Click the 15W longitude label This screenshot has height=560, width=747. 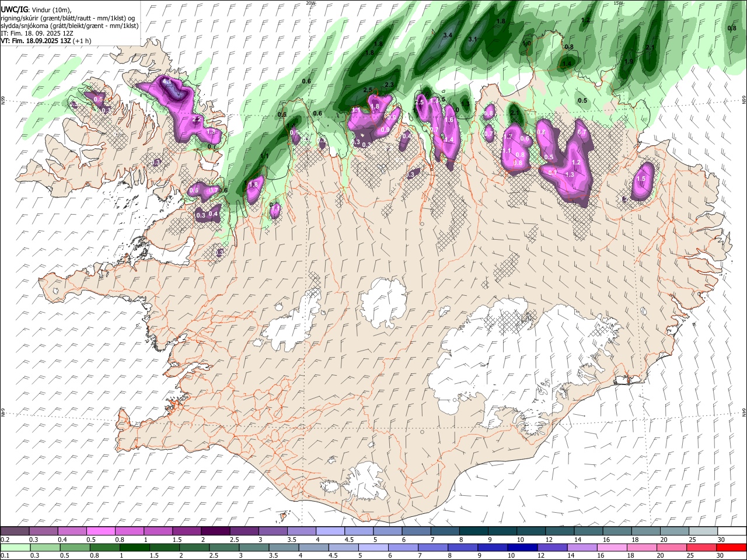point(618,3)
